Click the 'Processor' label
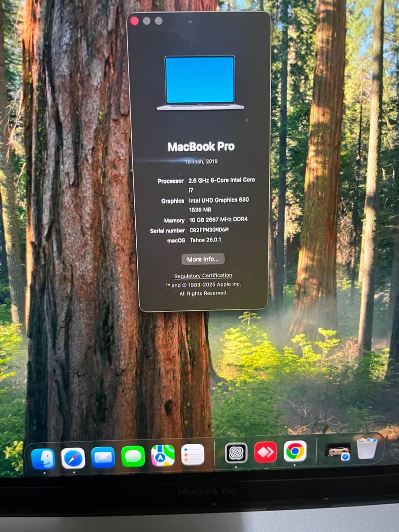The image size is (399, 532). [x=170, y=181]
